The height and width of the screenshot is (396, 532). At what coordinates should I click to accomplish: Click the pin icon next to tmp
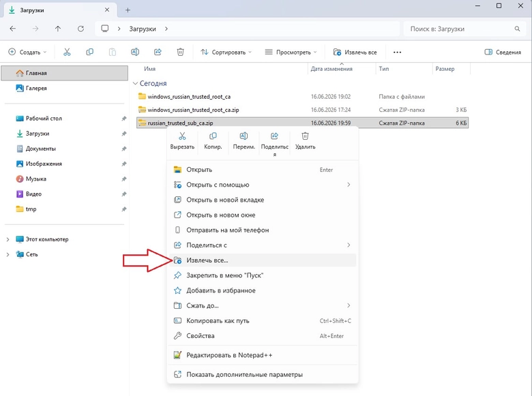click(x=124, y=209)
